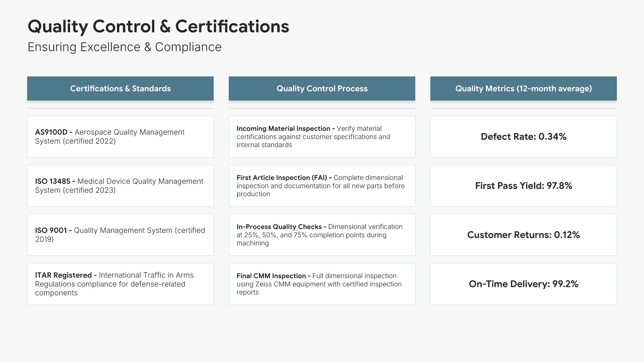Viewport: 644px width, 362px height.
Task: Select the On-Time Delivery 99.2% metric
Action: 523,284
